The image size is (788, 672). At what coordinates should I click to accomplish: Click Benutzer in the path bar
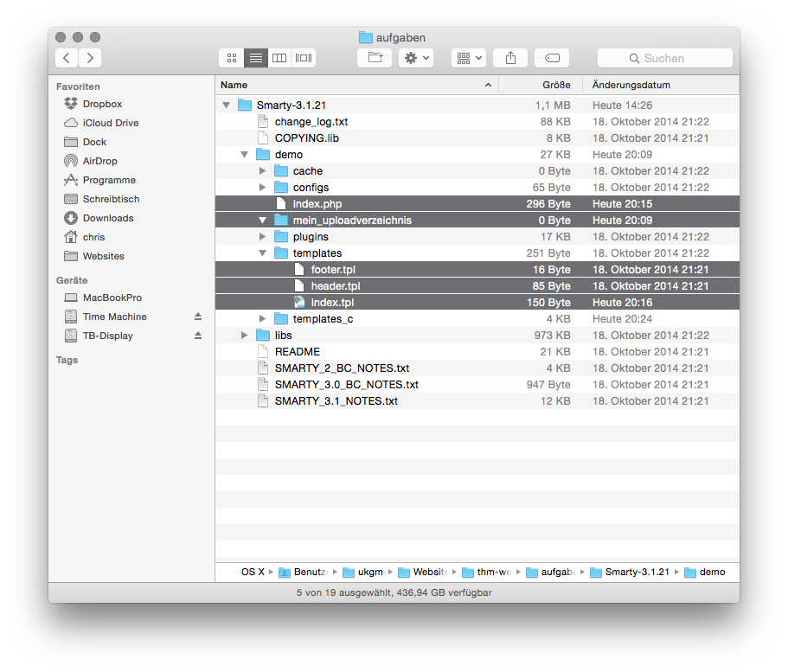303,572
